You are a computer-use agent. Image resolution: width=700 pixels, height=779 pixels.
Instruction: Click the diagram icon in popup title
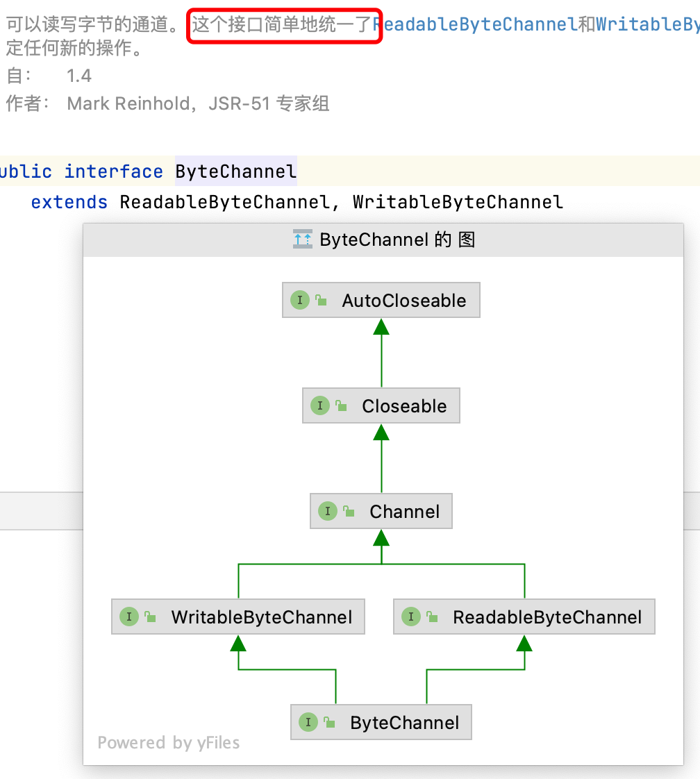pos(302,240)
